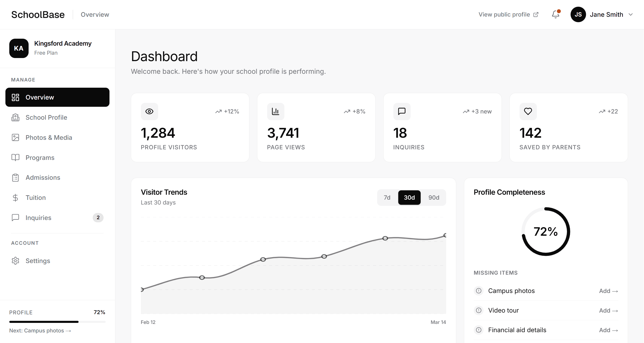The height and width of the screenshot is (343, 644).
Task: Add a Video tour to the profile
Action: pyautogui.click(x=608, y=310)
